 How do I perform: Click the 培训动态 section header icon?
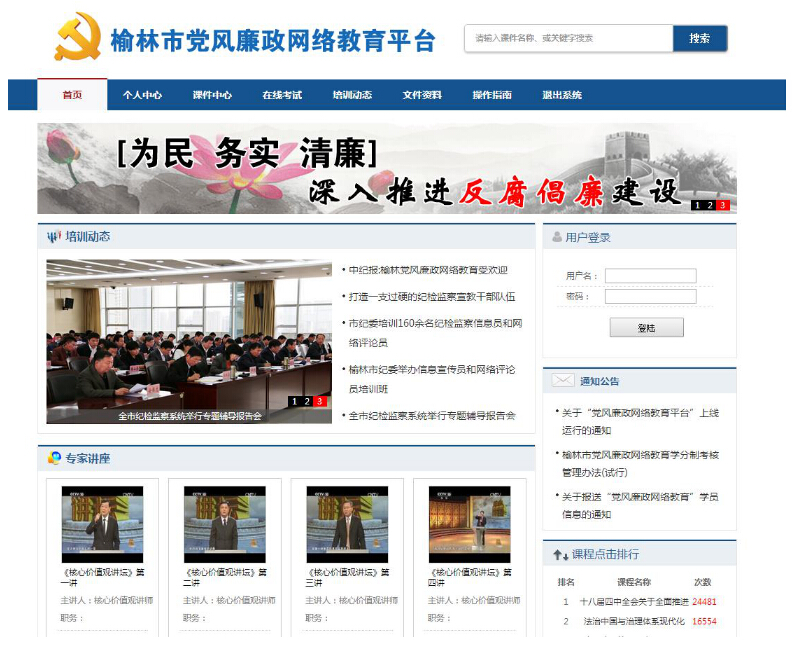click(x=54, y=237)
